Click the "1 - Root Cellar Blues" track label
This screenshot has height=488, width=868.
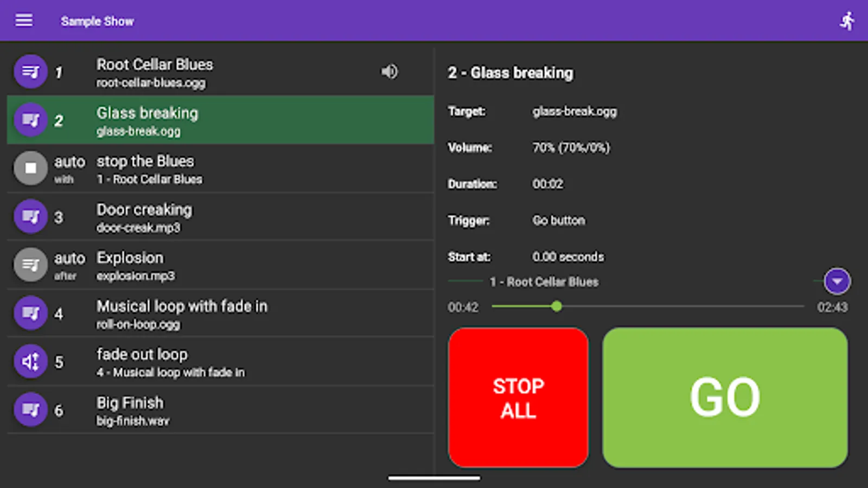click(x=544, y=282)
